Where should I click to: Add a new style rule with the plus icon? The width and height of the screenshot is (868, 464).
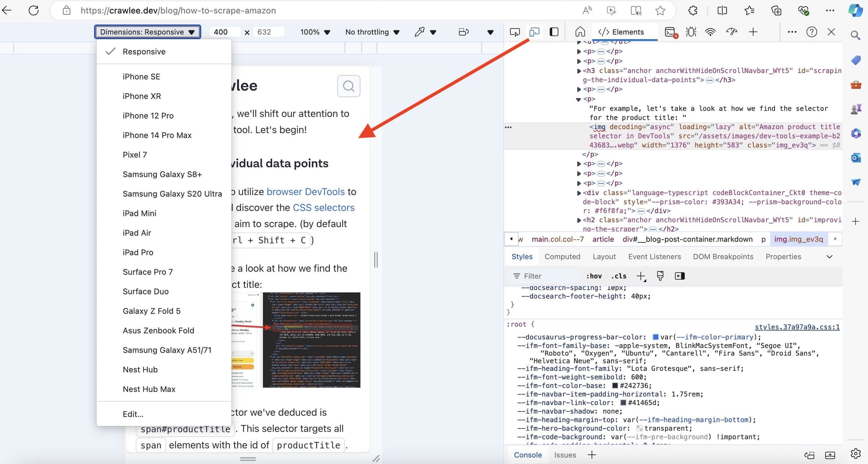coord(642,276)
